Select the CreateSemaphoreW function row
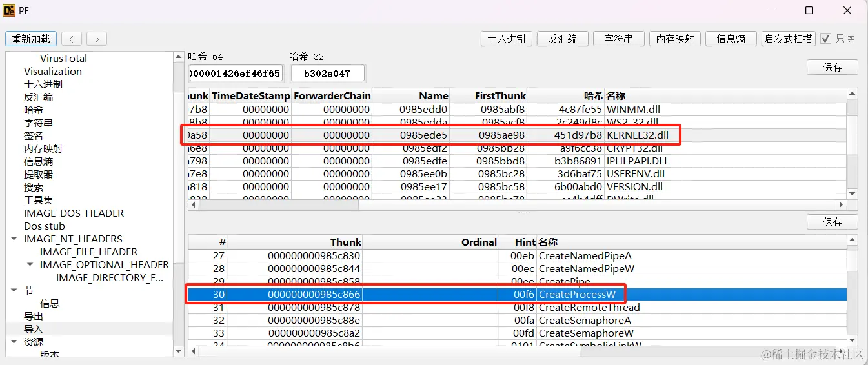The height and width of the screenshot is (365, 868). [517, 333]
